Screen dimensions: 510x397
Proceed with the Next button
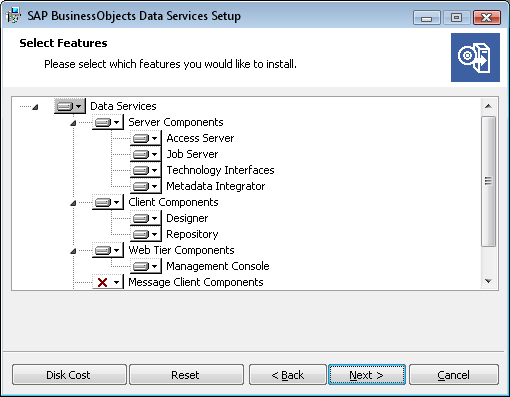point(367,375)
